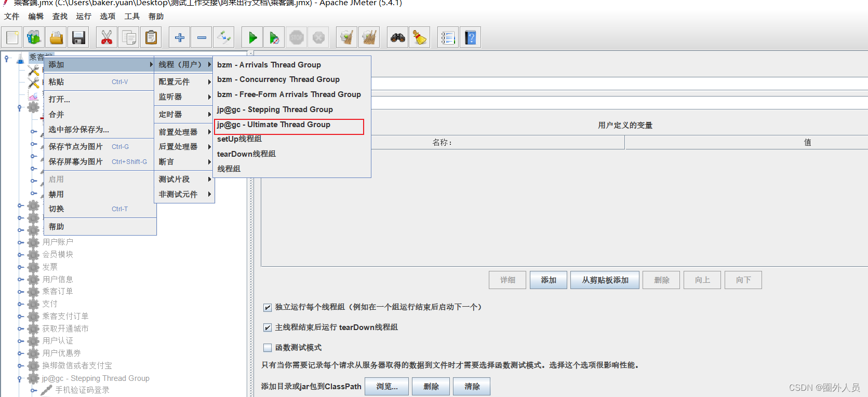Expand the 用户优惠券 tree node
This screenshot has width=868, height=397.
[21, 353]
